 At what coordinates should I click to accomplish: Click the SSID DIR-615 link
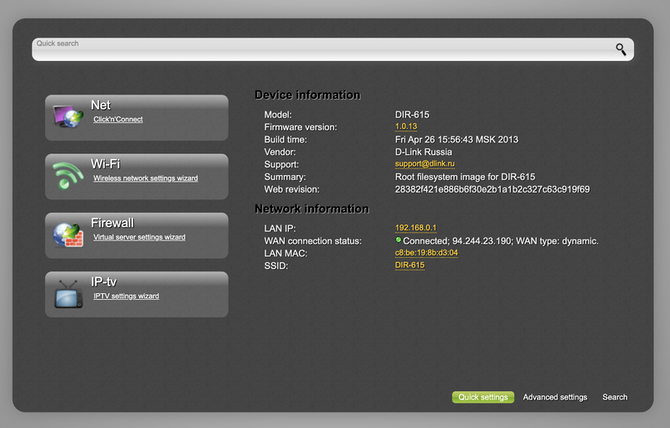[x=410, y=265]
